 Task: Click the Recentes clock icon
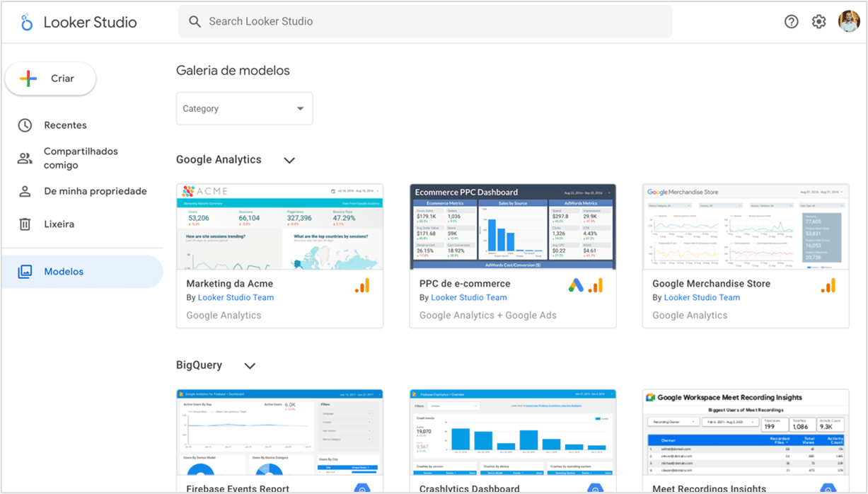tap(25, 125)
